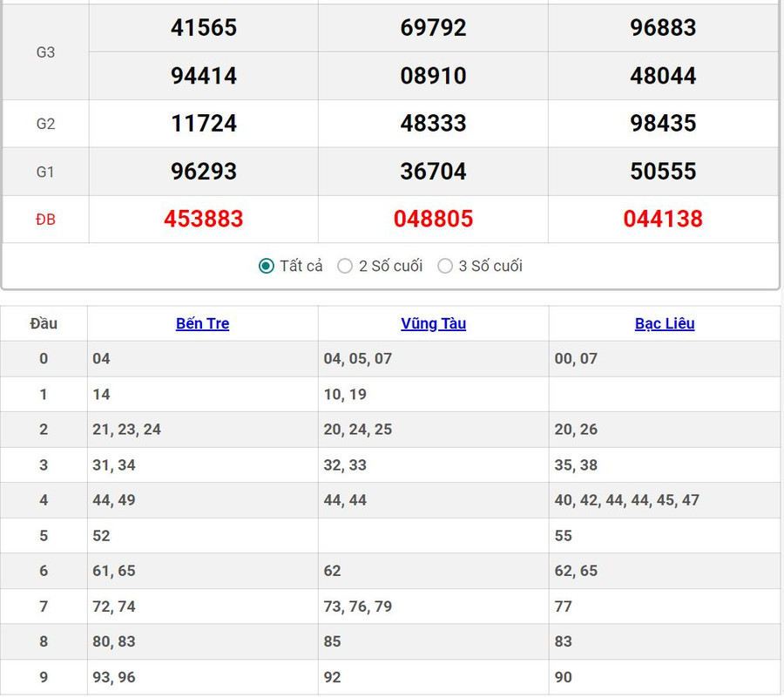Viewport: 784px width, 698px height.
Task: Click G3 number 96883
Action: tap(662, 28)
